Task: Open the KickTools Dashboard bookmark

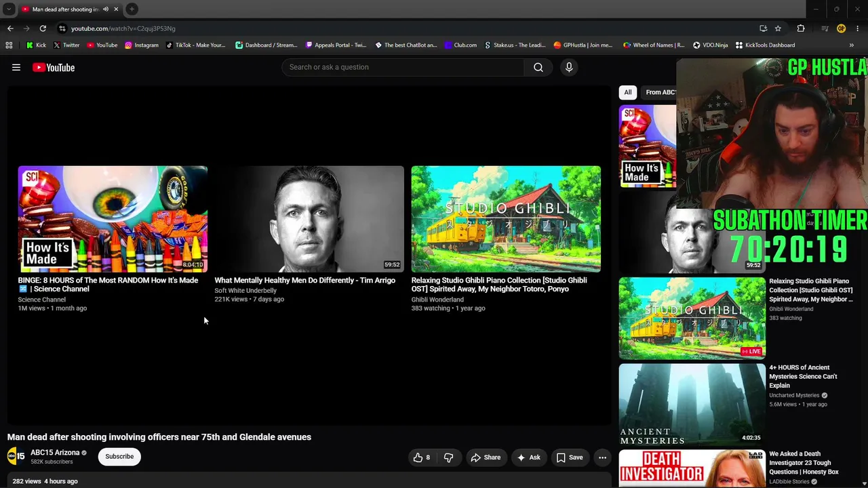Action: [x=765, y=45]
